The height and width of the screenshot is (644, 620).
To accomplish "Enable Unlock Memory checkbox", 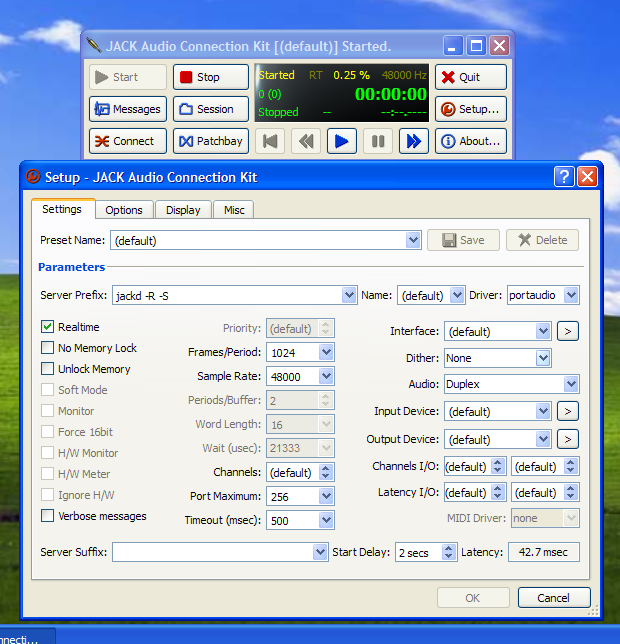I will (48, 369).
